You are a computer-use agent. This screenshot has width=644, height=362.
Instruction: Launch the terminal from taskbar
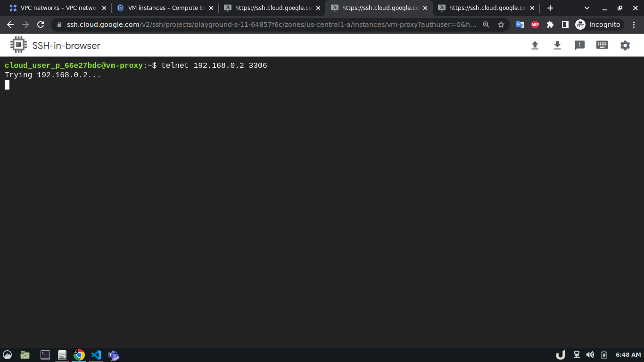pos(45,355)
